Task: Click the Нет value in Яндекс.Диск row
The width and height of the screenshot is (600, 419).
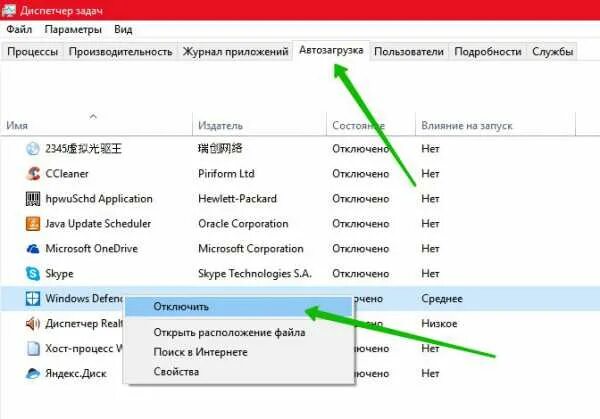Action: coord(430,373)
